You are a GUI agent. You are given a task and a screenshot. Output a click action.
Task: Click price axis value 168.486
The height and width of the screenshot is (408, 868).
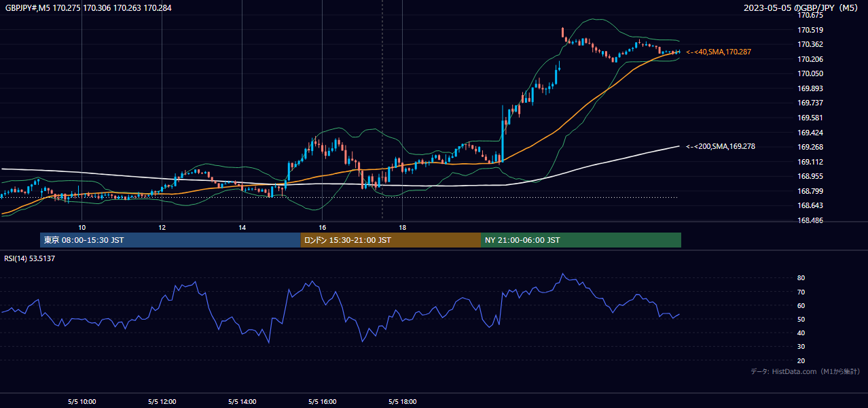coord(810,220)
